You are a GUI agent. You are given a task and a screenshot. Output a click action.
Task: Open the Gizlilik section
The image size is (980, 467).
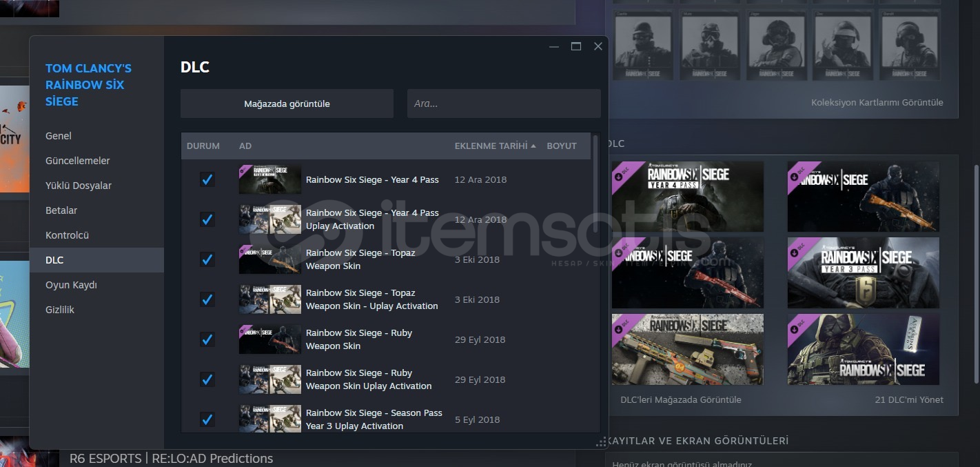60,310
